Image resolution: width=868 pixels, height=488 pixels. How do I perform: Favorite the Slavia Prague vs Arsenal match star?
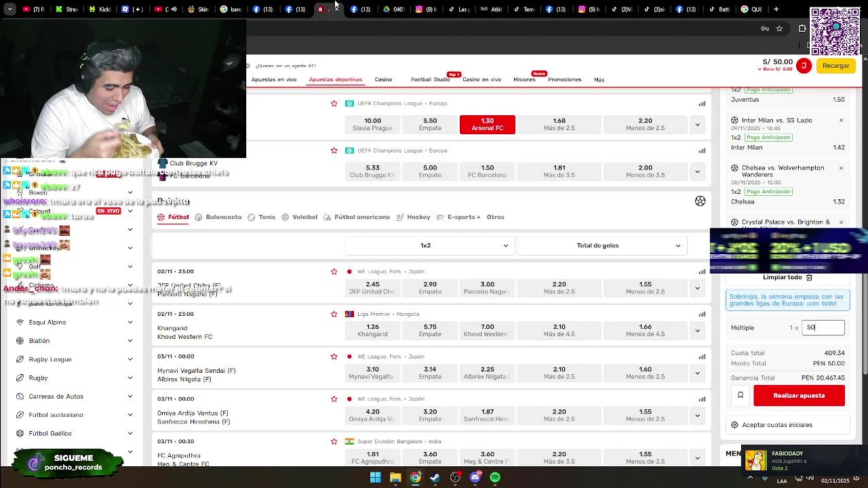pyautogui.click(x=334, y=104)
